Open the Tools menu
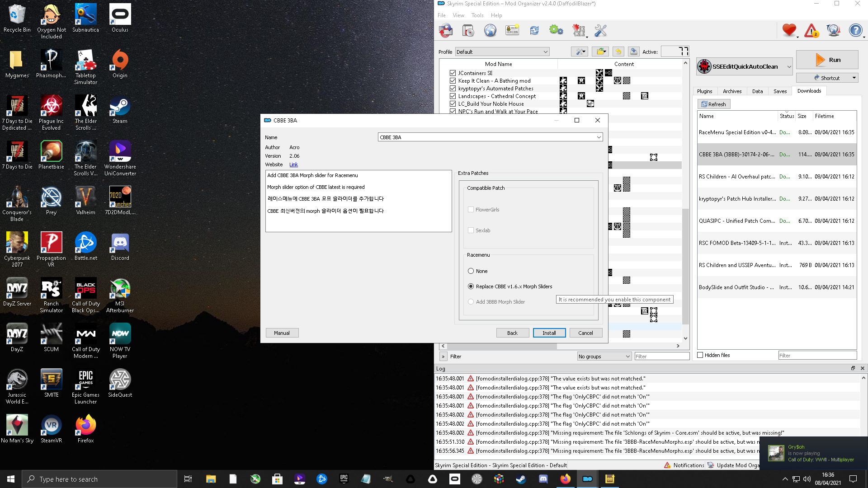Image resolution: width=868 pixels, height=488 pixels. tap(477, 15)
